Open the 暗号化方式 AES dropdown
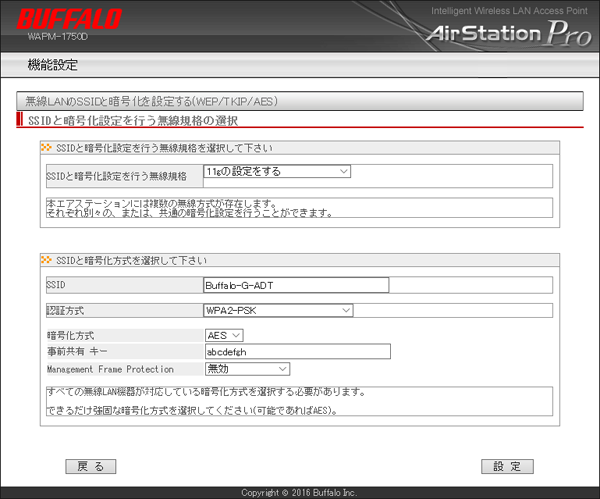This screenshot has height=499, width=600. tap(224, 335)
